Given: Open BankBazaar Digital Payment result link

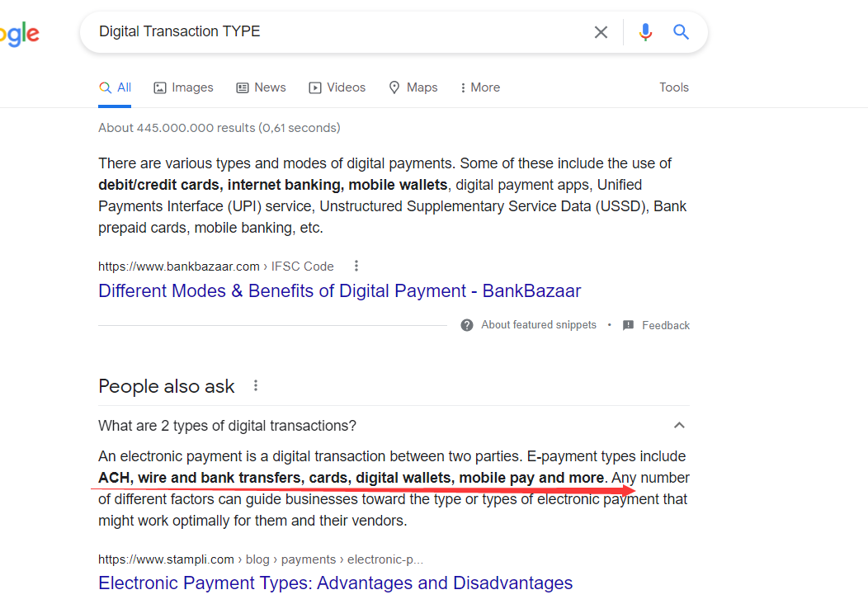Looking at the screenshot, I should coord(339,291).
